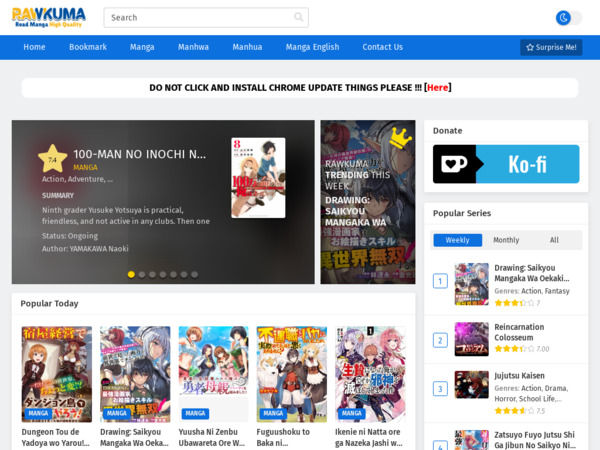This screenshot has width=600, height=450.
Task: Select the first slider pagination dot
Action: (x=131, y=274)
